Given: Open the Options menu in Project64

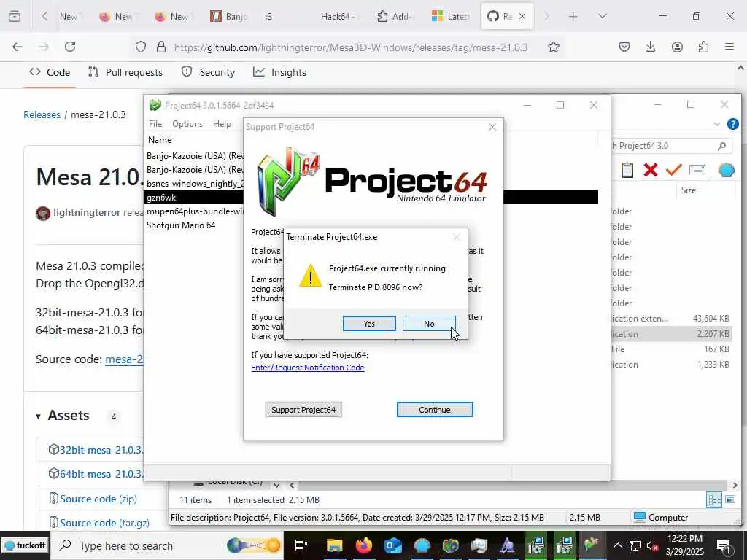Looking at the screenshot, I should [187, 124].
